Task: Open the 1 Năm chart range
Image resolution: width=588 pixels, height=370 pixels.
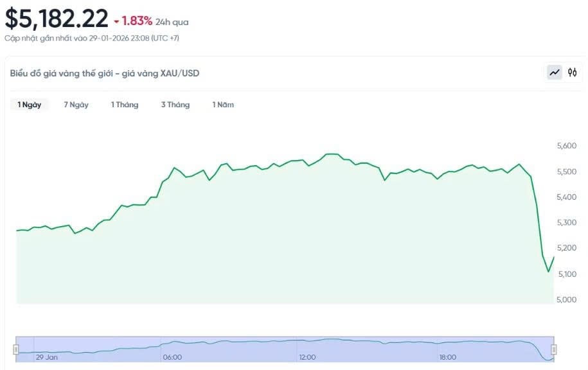Action: tap(223, 105)
